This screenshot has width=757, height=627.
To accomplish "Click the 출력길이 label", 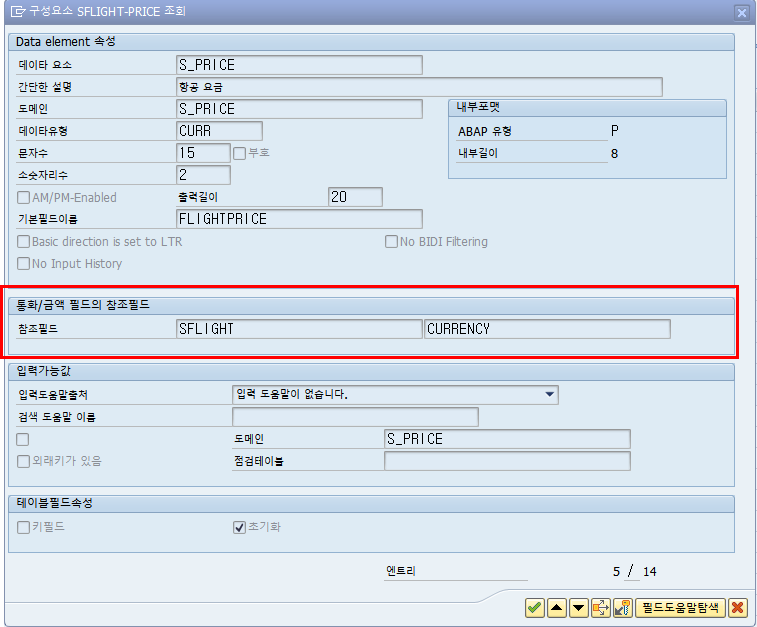I will point(198,197).
